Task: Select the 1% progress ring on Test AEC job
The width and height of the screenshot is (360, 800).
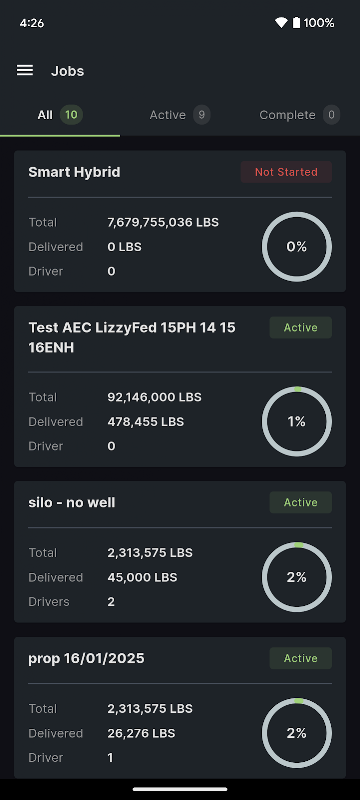Action: [x=297, y=421]
